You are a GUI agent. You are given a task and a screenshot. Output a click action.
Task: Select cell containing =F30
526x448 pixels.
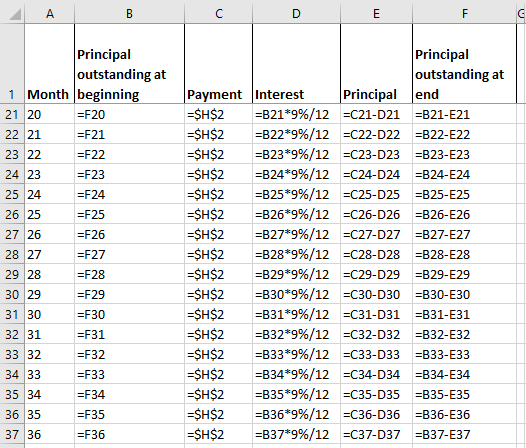pos(129,314)
